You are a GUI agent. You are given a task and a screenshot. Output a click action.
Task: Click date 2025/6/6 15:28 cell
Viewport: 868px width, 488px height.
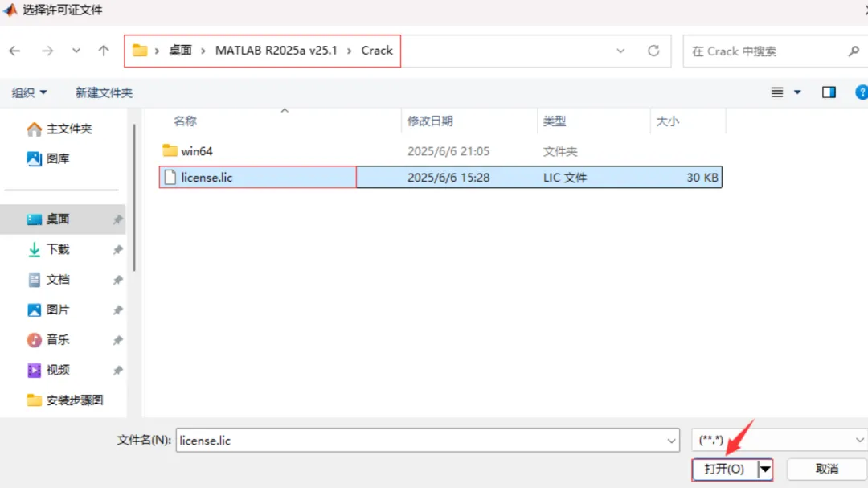pos(448,177)
